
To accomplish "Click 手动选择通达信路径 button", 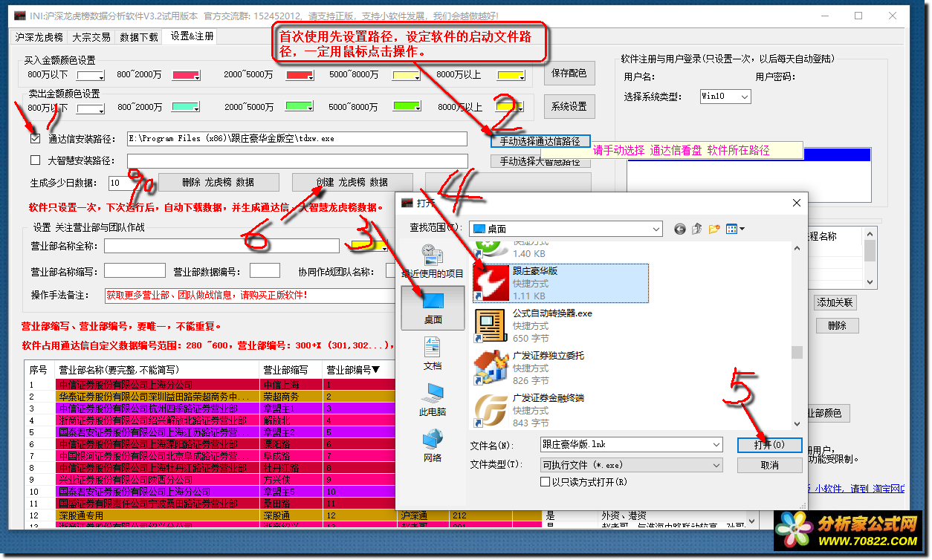I will 540,140.
